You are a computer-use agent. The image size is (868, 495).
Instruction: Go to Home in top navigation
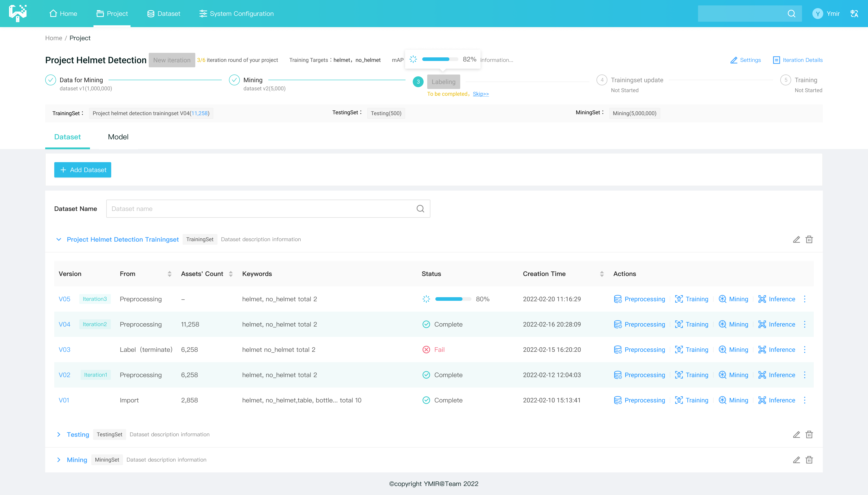63,14
